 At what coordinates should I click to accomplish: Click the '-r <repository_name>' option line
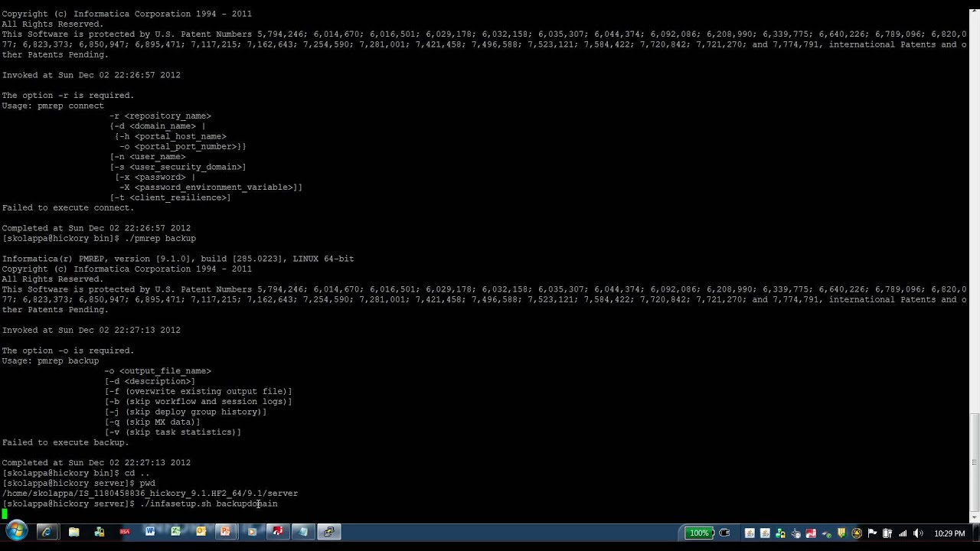(x=160, y=116)
